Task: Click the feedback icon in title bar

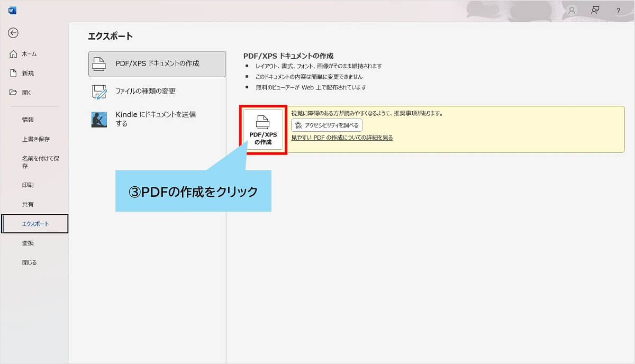Action: point(595,10)
